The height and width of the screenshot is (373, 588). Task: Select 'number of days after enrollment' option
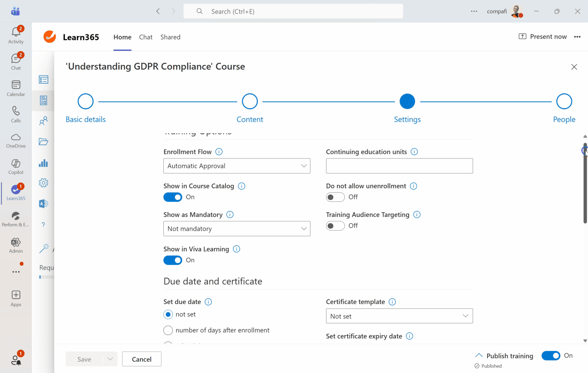(x=168, y=330)
